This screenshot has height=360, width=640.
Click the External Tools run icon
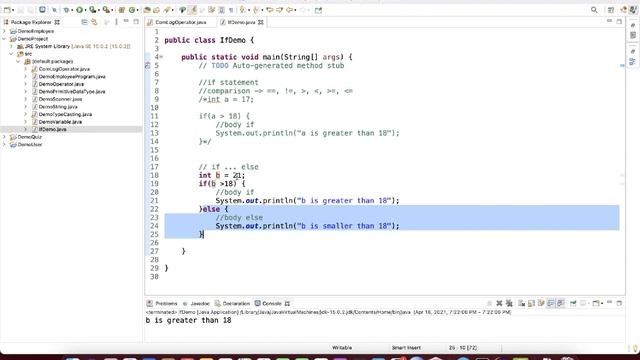(x=106, y=10)
